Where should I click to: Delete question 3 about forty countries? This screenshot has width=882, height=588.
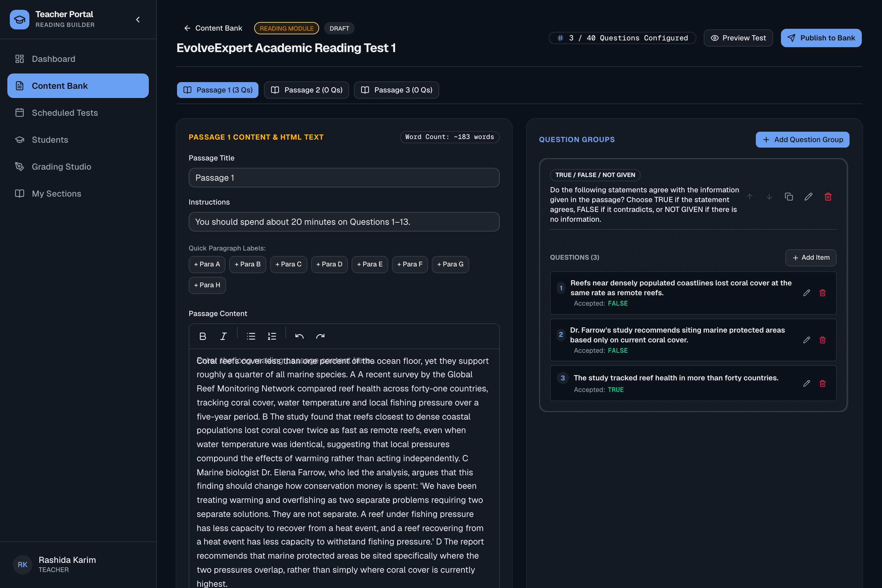tap(822, 384)
